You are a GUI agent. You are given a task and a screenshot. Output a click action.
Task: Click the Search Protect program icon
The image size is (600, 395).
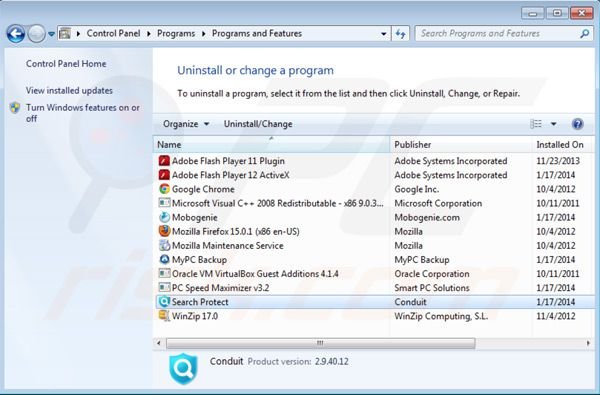coord(164,302)
